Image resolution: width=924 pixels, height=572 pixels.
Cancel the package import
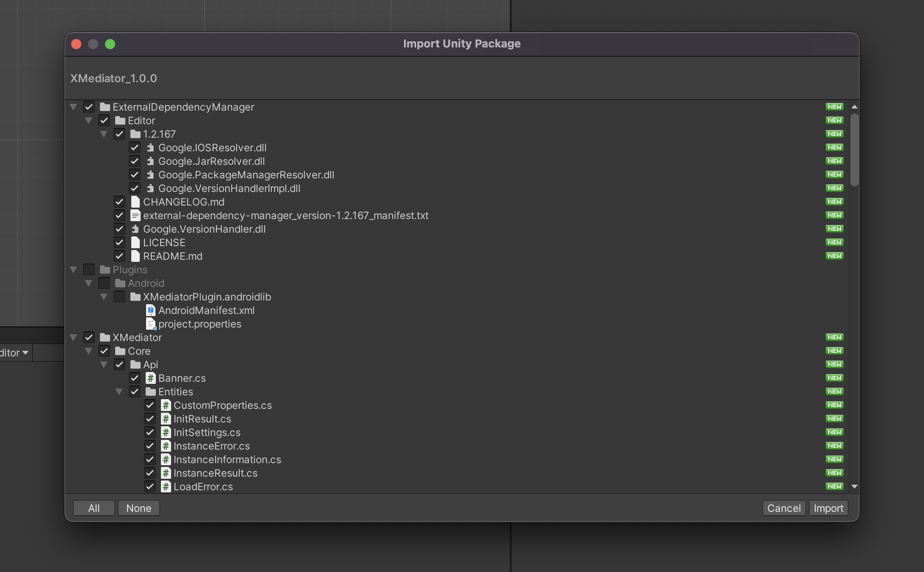point(784,508)
